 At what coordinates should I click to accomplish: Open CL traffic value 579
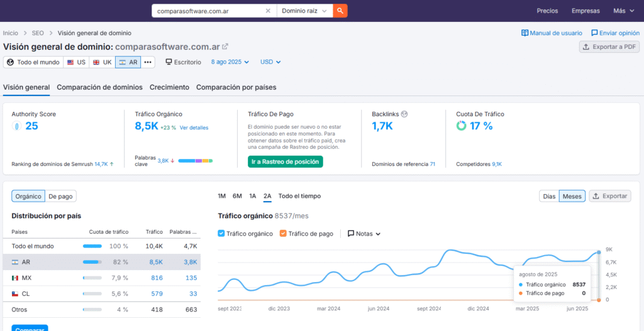(157, 294)
